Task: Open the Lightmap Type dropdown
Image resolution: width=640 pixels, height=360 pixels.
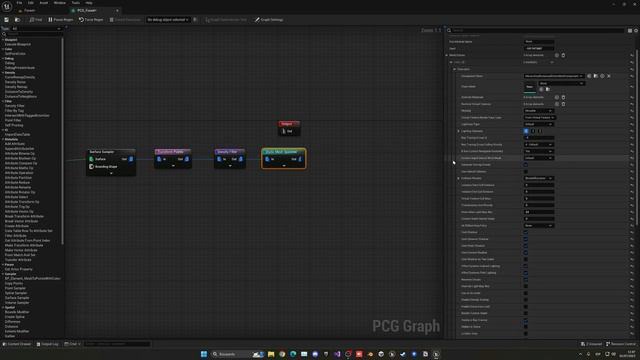Action: [x=538, y=124]
